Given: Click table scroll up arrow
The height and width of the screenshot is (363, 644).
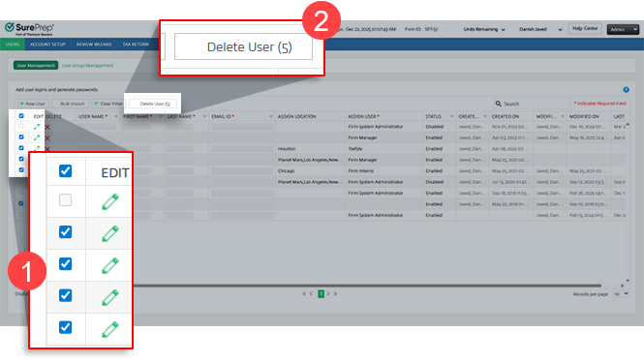Looking at the screenshot, I should 628,124.
